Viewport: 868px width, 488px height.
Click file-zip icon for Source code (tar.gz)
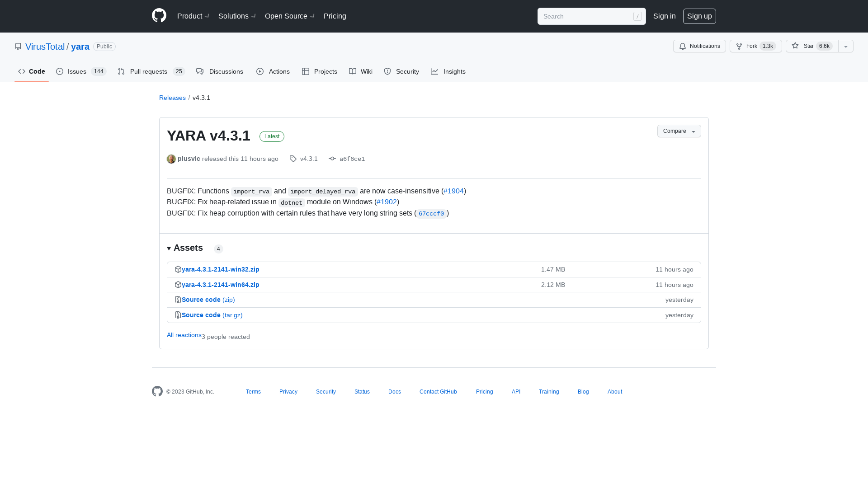[178, 315]
